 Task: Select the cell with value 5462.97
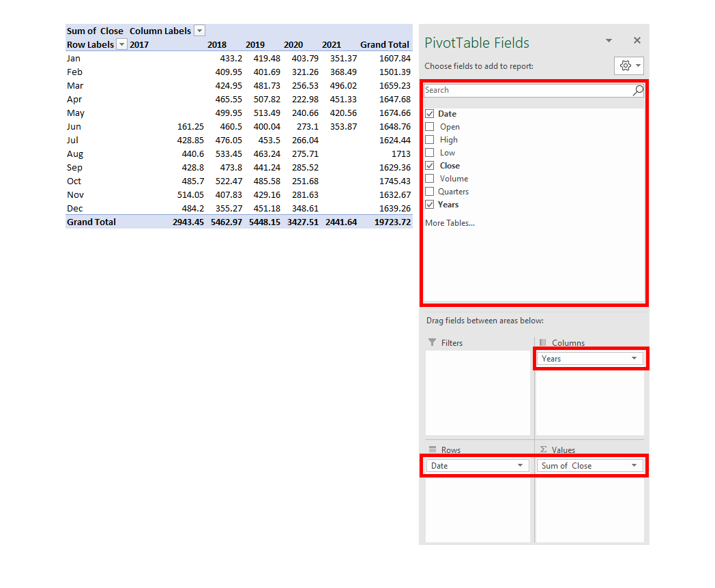point(227,222)
